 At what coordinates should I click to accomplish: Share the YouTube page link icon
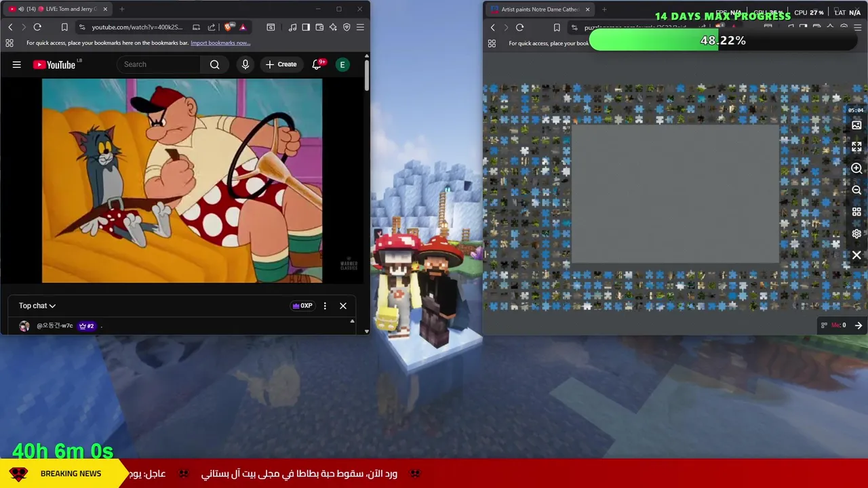click(212, 27)
